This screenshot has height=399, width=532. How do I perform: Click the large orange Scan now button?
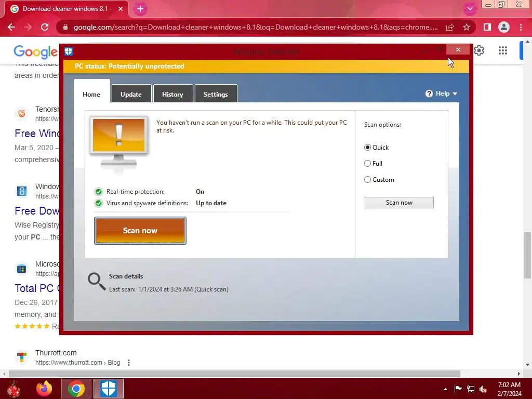pyautogui.click(x=140, y=231)
